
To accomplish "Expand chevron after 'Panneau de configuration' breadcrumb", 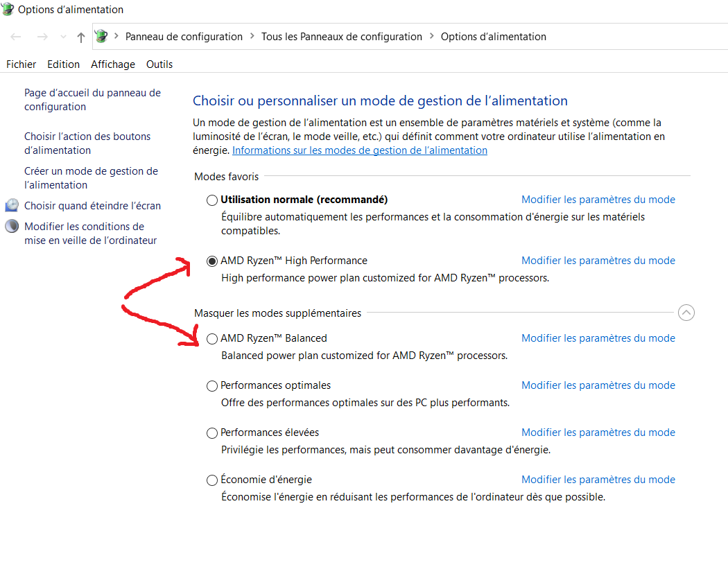I will [252, 36].
